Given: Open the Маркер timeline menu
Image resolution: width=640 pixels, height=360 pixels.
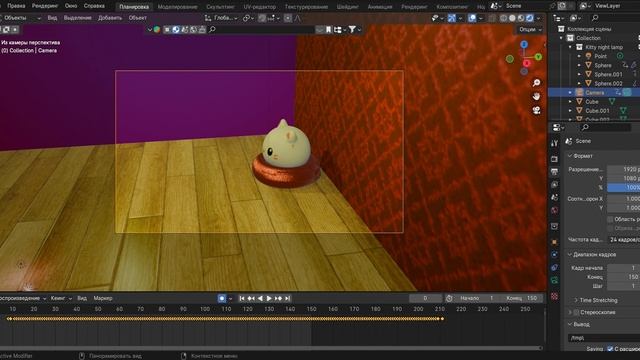Looking at the screenshot, I should click(103, 298).
